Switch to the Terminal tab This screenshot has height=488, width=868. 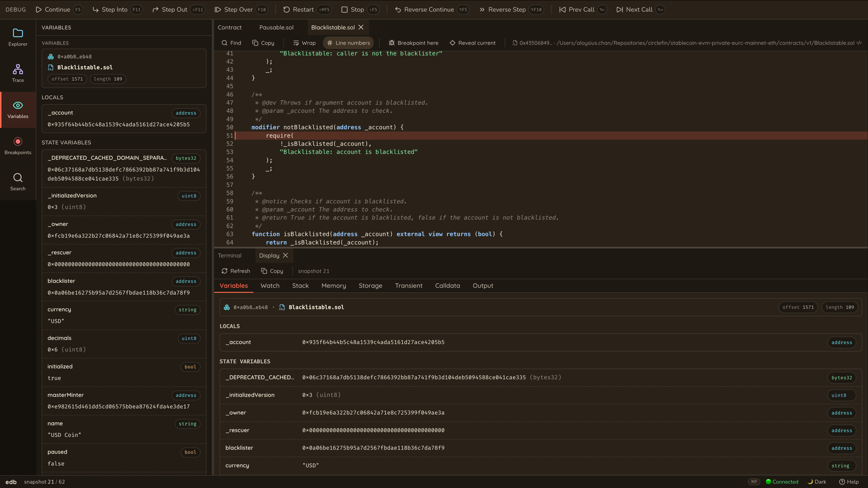(230, 255)
